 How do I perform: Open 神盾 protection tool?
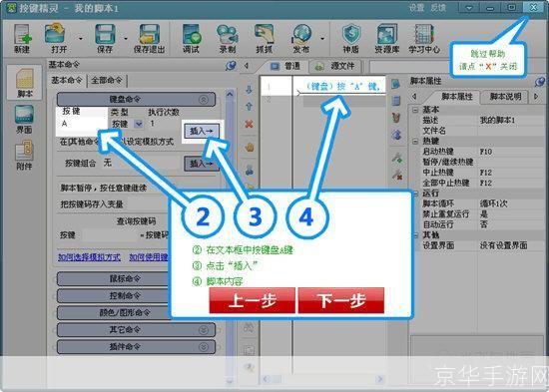pyautogui.click(x=351, y=39)
